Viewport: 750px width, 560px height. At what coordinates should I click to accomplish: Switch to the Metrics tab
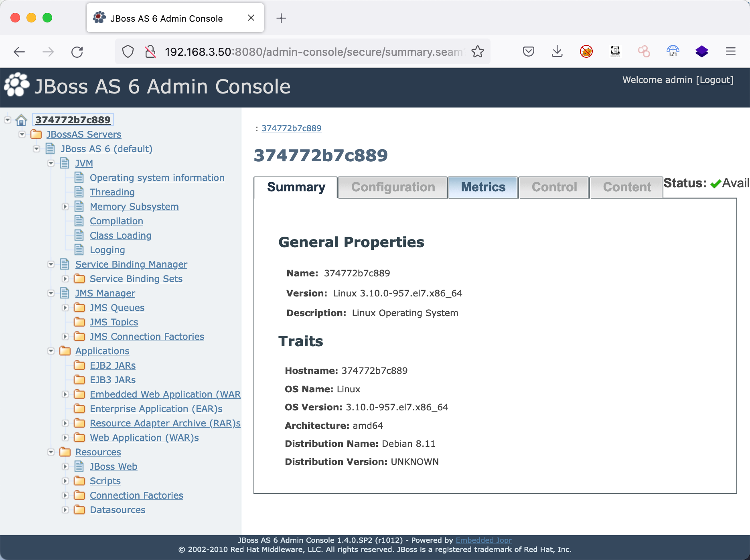pyautogui.click(x=483, y=187)
